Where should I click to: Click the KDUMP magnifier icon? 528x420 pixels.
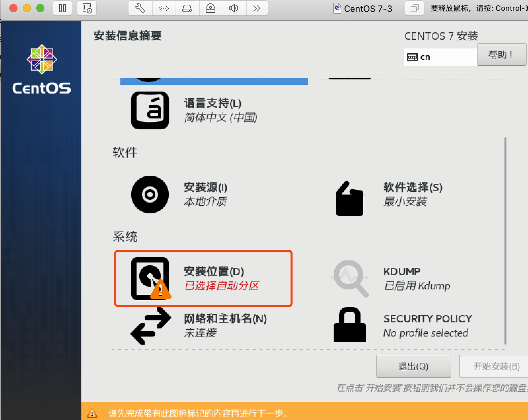(350, 279)
